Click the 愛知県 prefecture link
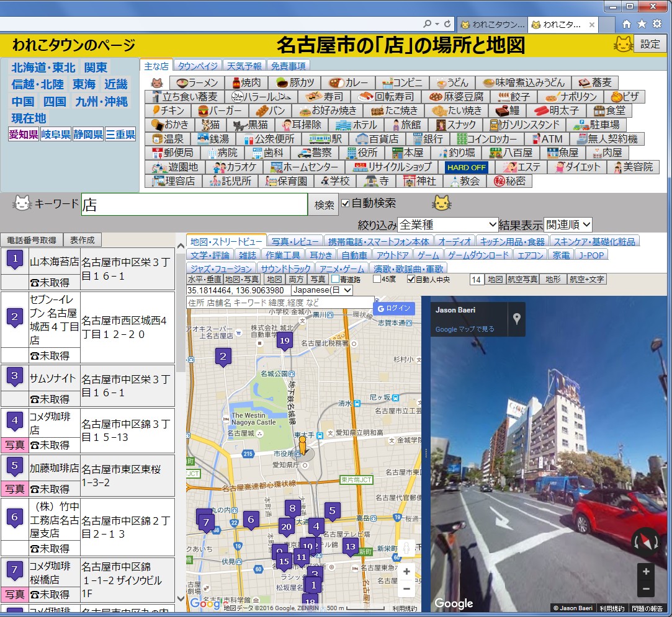The width and height of the screenshot is (672, 617). (24, 135)
